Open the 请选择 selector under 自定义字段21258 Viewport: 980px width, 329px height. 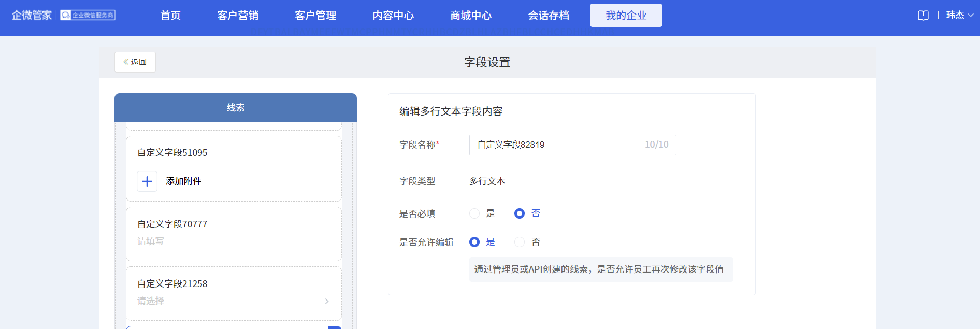(234, 301)
